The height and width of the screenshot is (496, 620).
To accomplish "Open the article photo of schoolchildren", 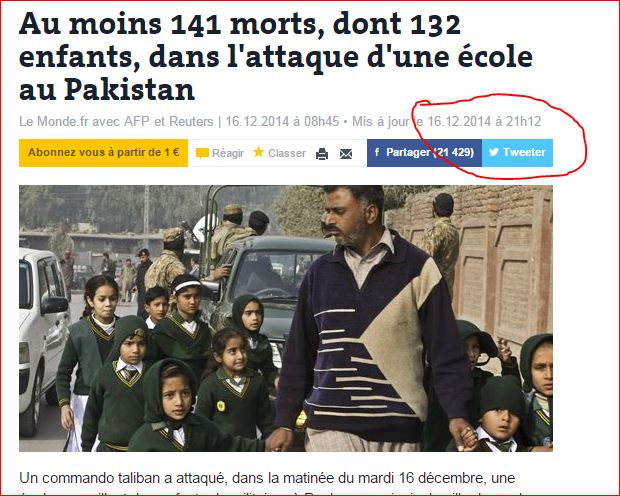I will [286, 318].
